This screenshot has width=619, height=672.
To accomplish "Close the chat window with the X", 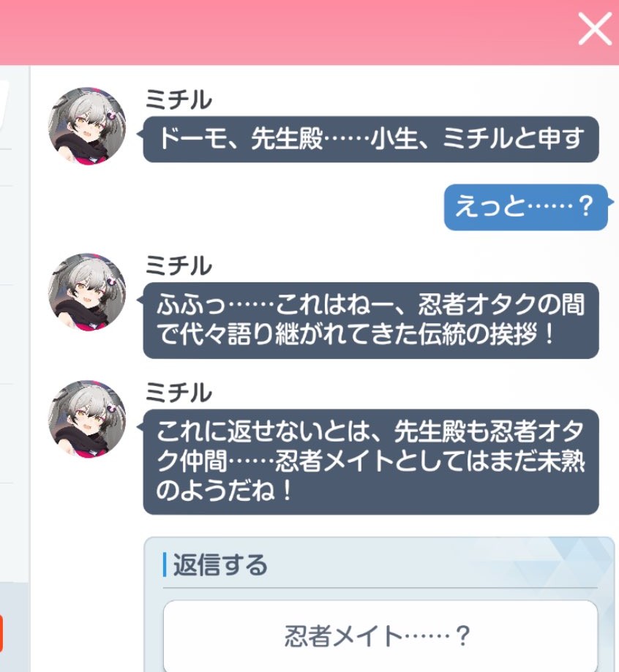I will click(595, 29).
